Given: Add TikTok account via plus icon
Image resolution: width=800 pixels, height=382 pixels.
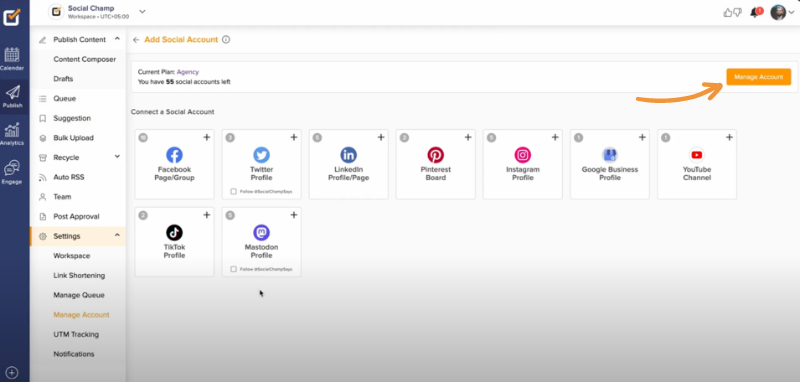Looking at the screenshot, I should tap(207, 215).
